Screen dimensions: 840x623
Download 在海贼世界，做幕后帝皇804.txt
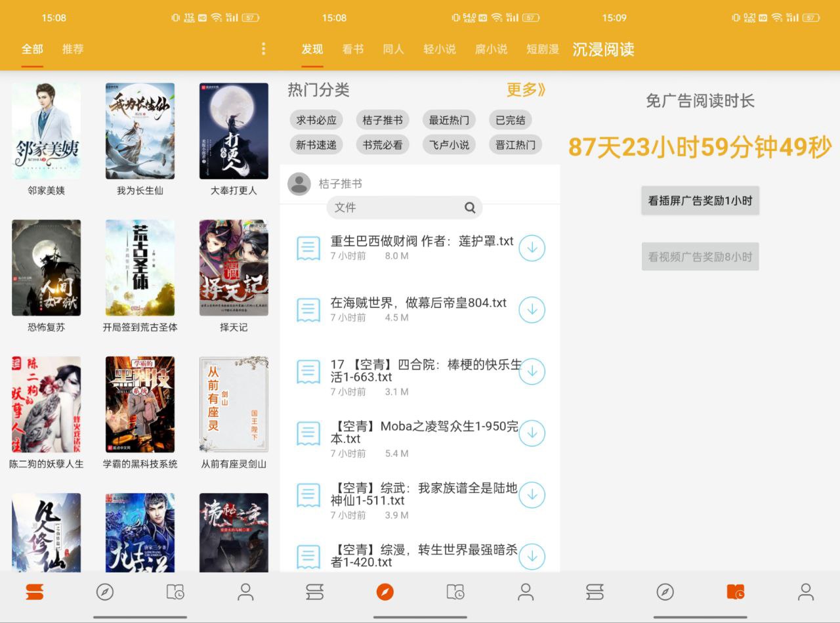pos(532,310)
